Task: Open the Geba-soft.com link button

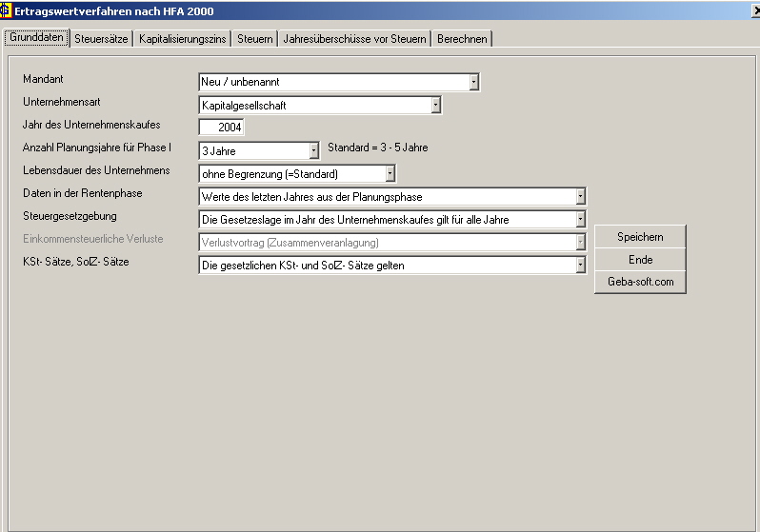Action: [x=640, y=282]
